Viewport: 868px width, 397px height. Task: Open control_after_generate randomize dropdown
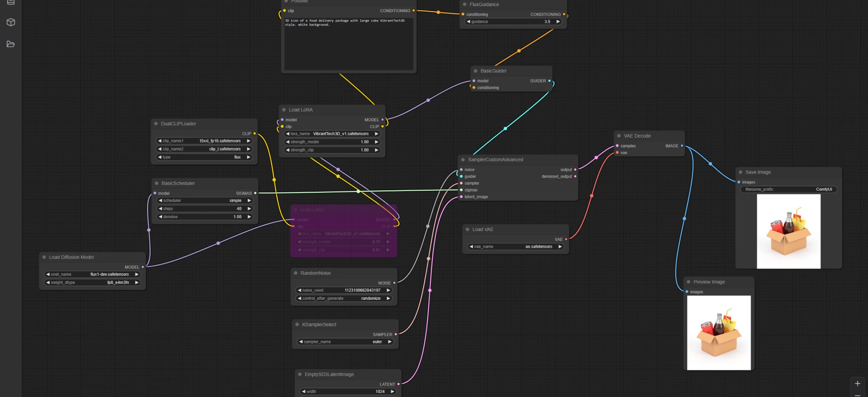pyautogui.click(x=344, y=299)
